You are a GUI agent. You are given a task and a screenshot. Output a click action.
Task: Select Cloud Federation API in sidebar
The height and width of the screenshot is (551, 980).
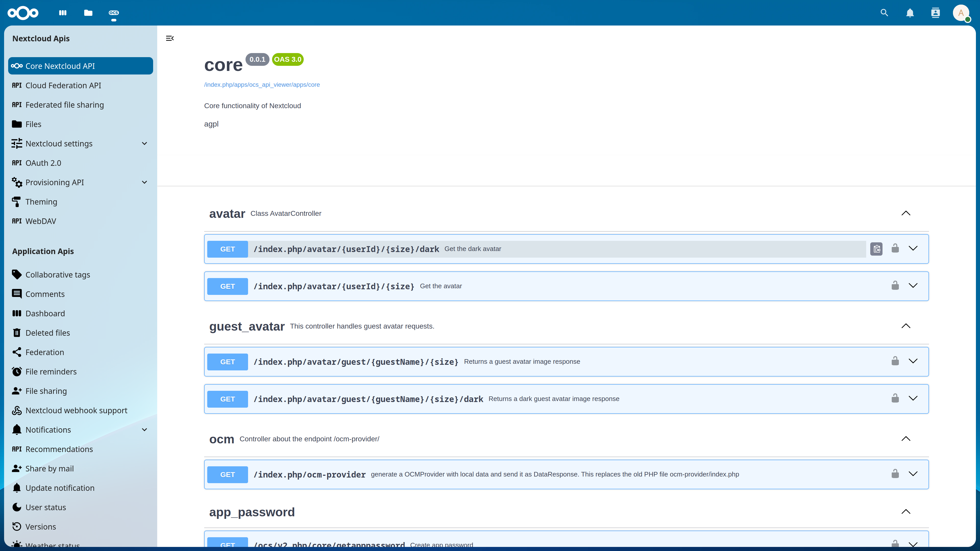coord(81,85)
